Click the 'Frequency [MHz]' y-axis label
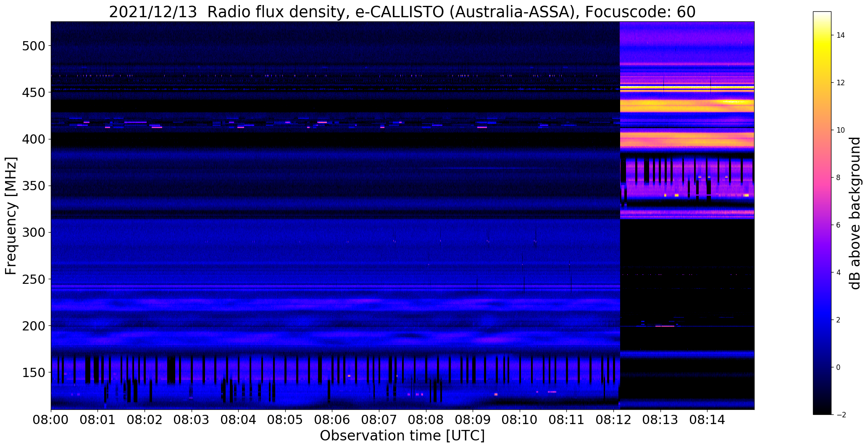The image size is (868, 448). 11,216
